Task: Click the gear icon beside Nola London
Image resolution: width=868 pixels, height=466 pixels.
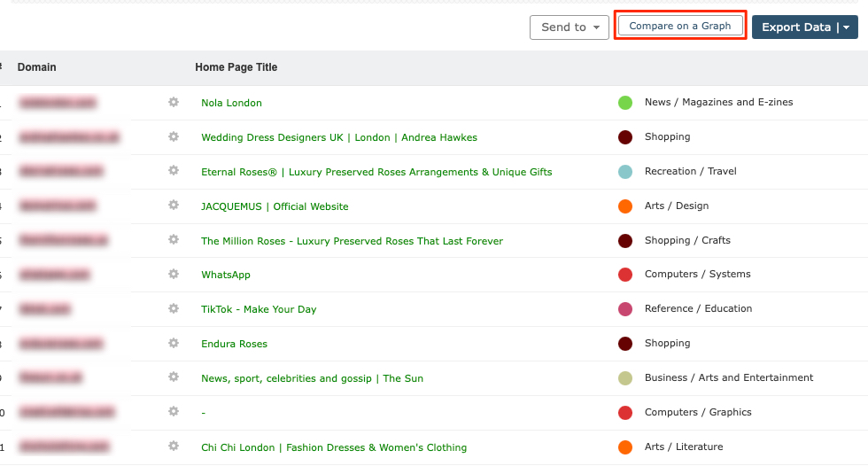Action: (x=174, y=103)
